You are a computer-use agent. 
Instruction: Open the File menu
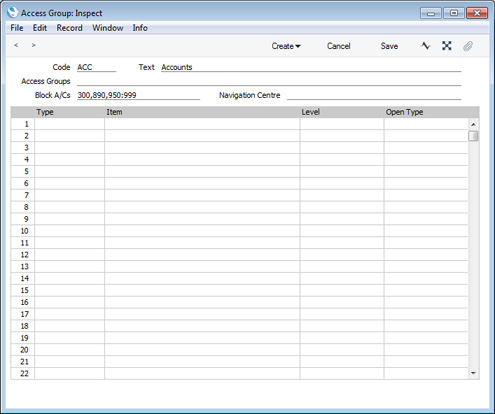17,28
